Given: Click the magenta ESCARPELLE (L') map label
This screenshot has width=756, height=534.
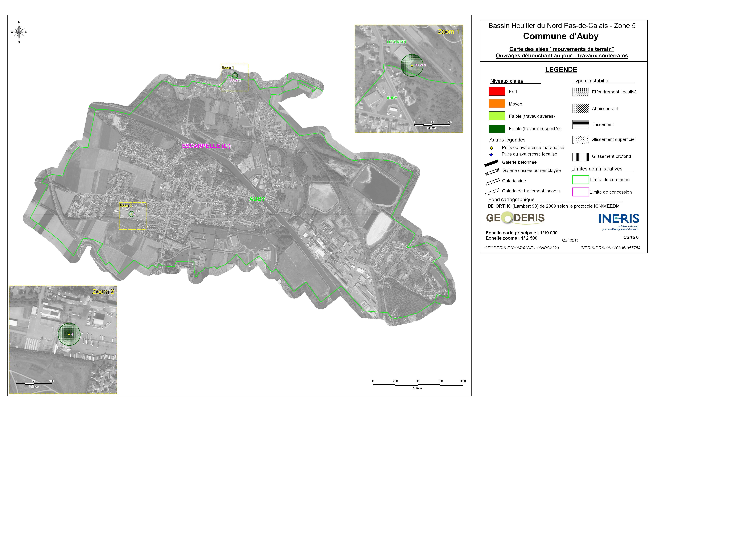Looking at the screenshot, I should 206,146.
